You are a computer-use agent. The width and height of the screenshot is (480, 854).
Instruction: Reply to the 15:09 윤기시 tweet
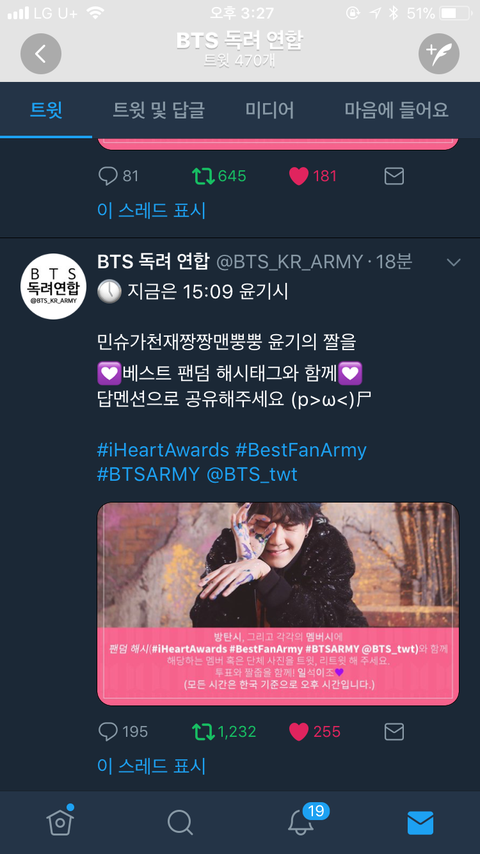point(108,731)
